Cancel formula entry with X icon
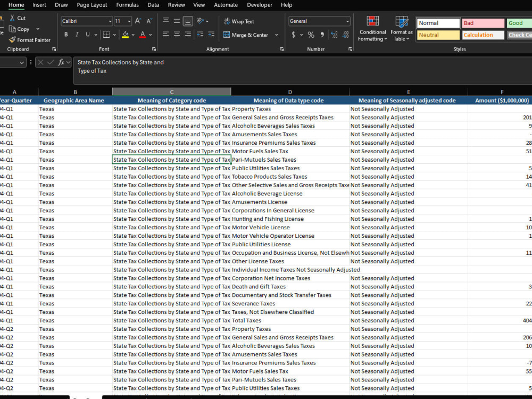 (x=41, y=62)
